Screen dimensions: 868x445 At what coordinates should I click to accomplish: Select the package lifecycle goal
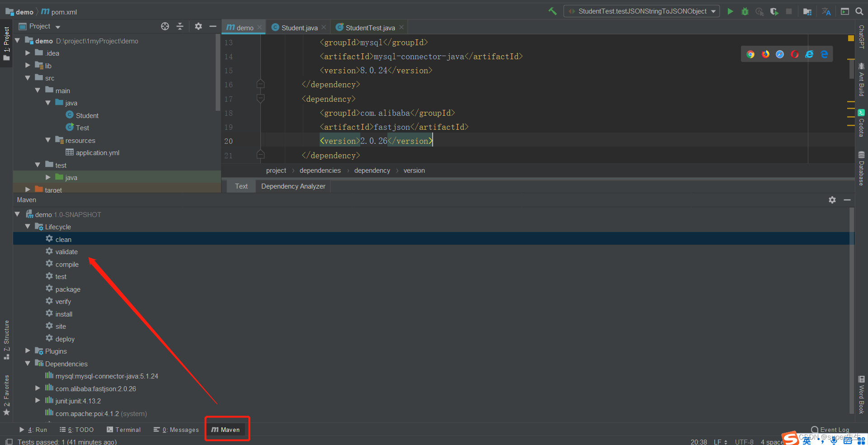pos(68,289)
